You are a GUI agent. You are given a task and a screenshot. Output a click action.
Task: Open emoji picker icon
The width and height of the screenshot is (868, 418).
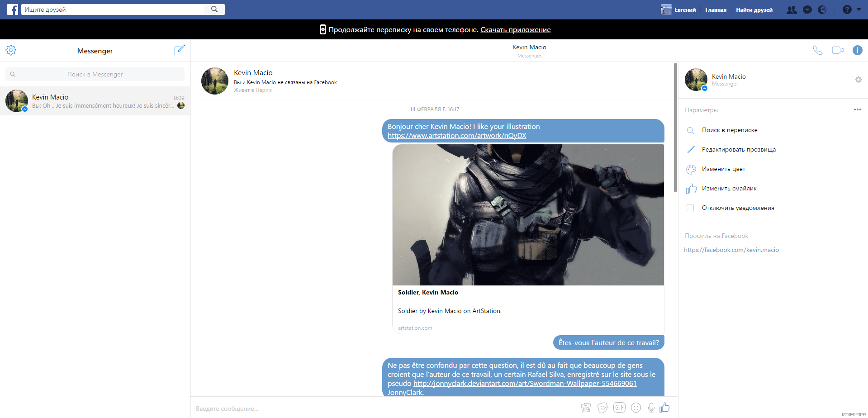(636, 408)
